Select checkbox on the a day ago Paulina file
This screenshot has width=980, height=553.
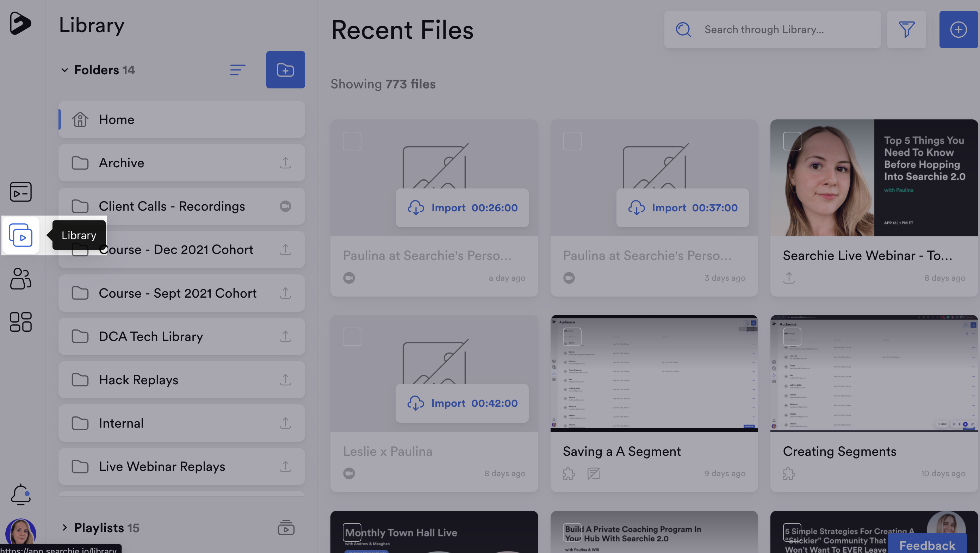pyautogui.click(x=352, y=141)
